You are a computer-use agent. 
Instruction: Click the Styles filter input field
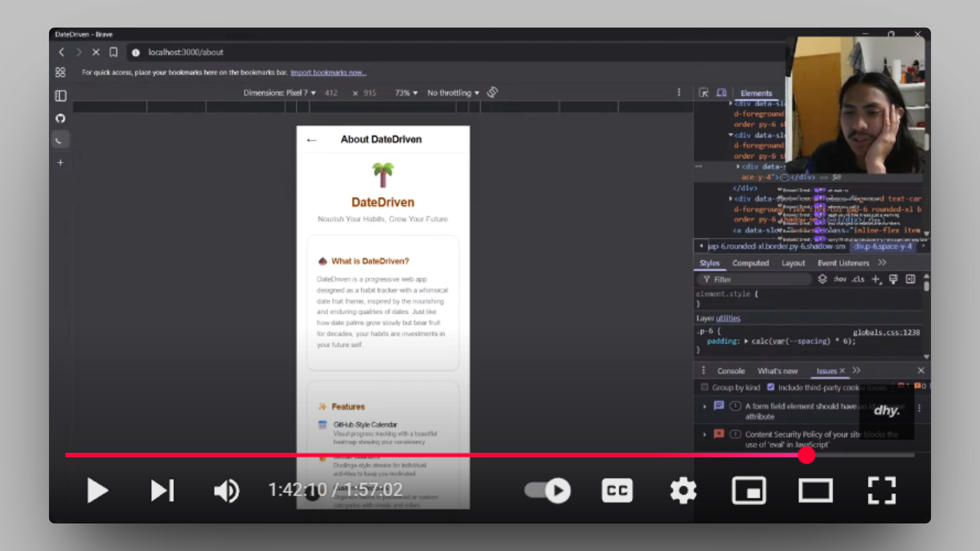point(755,280)
